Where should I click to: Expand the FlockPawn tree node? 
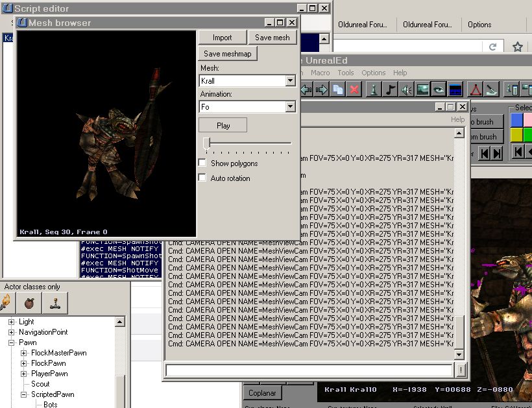tap(23, 364)
